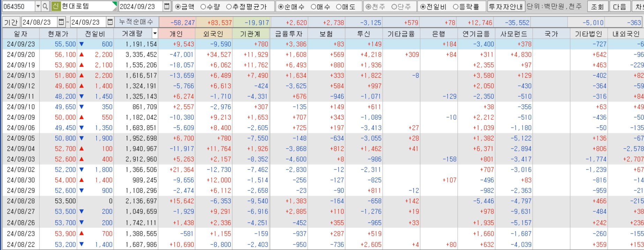644x250 pixels.
Task: Click the stock code field 064350
Action: point(18,6)
